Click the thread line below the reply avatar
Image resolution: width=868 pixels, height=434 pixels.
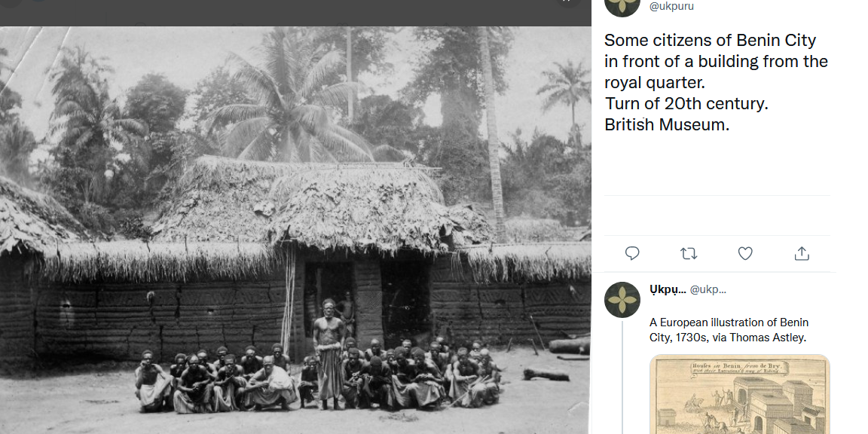pyautogui.click(x=622, y=377)
